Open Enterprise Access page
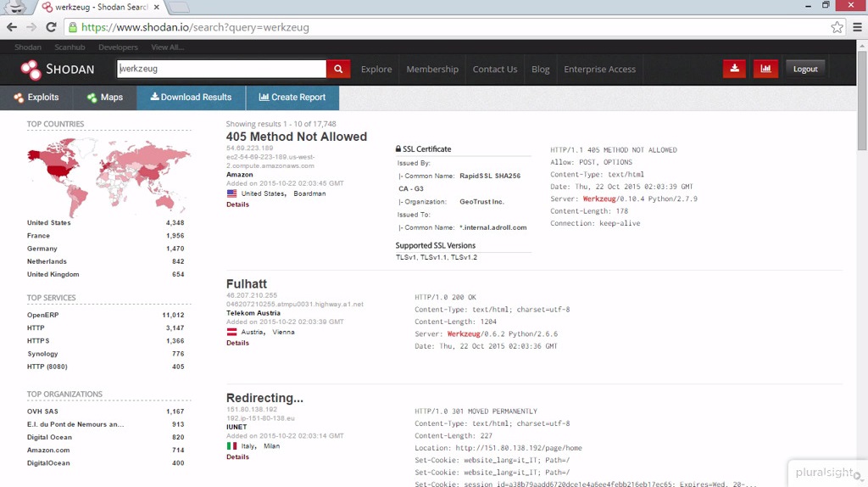The width and height of the screenshot is (868, 487). 599,70
